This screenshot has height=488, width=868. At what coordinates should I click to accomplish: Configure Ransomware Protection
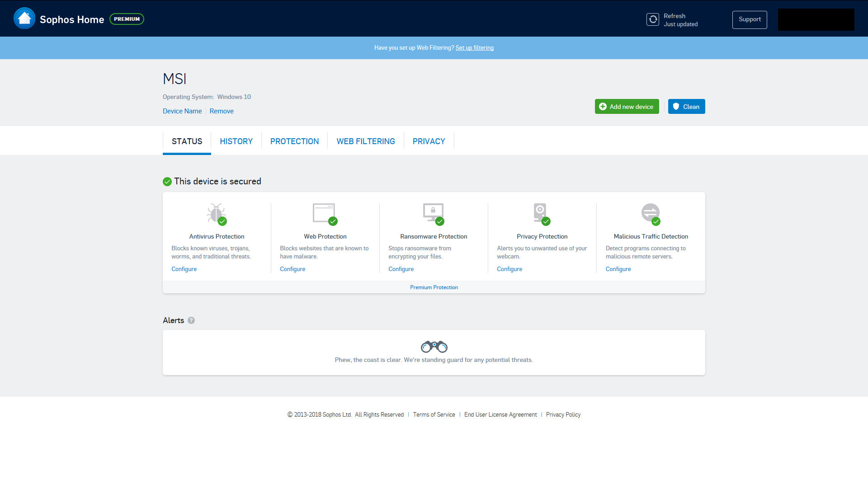pos(401,269)
